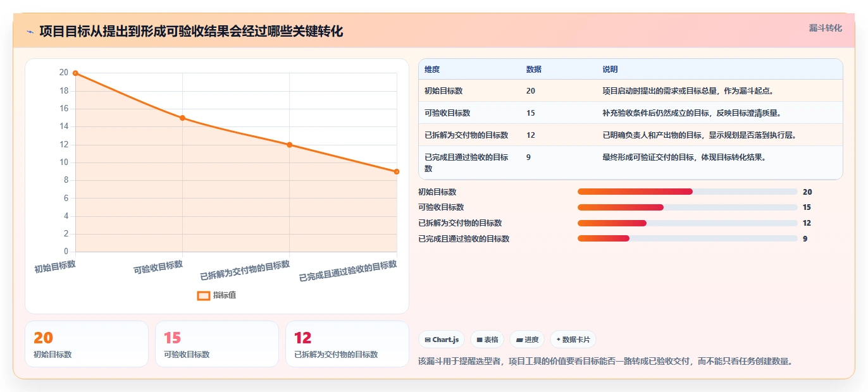Viewport: 868px width, 392px height.
Task: Click the 可验收目标数 x-axis label on chart
Action: 158,267
